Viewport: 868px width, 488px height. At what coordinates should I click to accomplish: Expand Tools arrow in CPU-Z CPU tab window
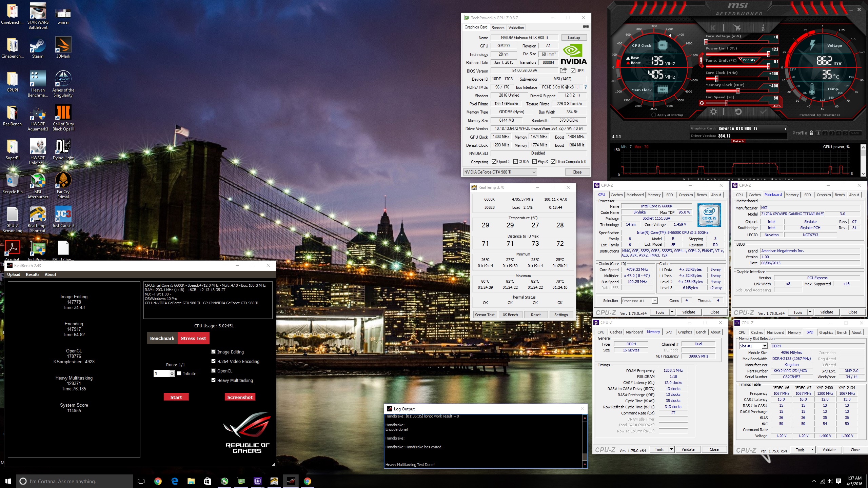tap(672, 312)
